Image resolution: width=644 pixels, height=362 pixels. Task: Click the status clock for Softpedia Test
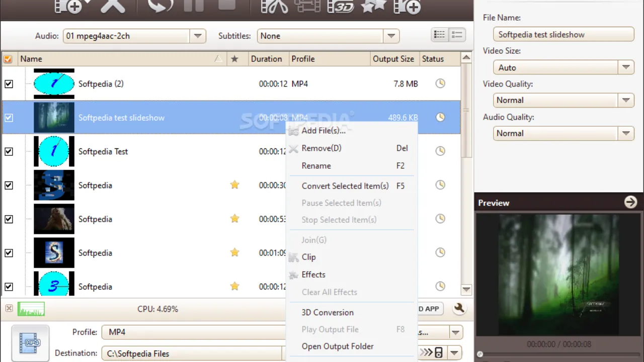pyautogui.click(x=440, y=151)
